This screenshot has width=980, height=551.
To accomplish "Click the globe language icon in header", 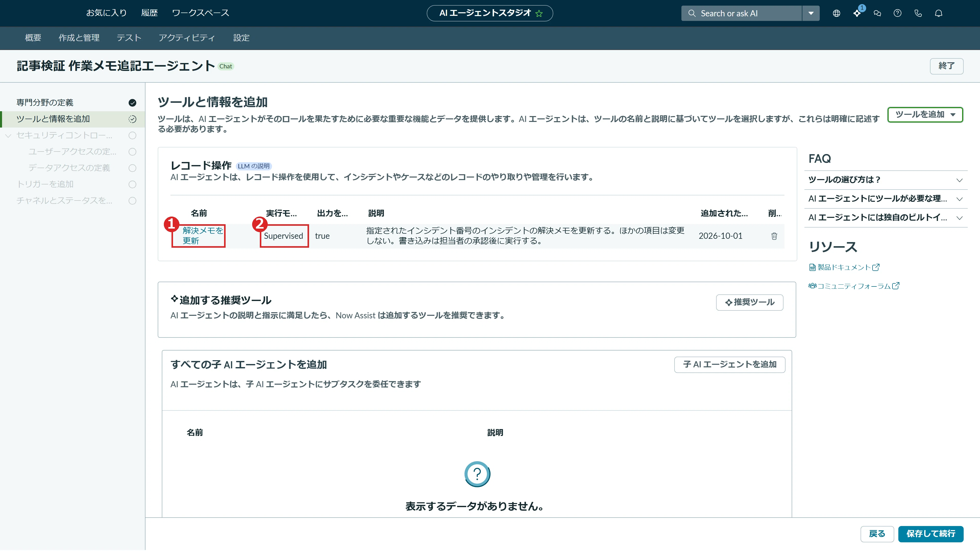I will point(836,13).
